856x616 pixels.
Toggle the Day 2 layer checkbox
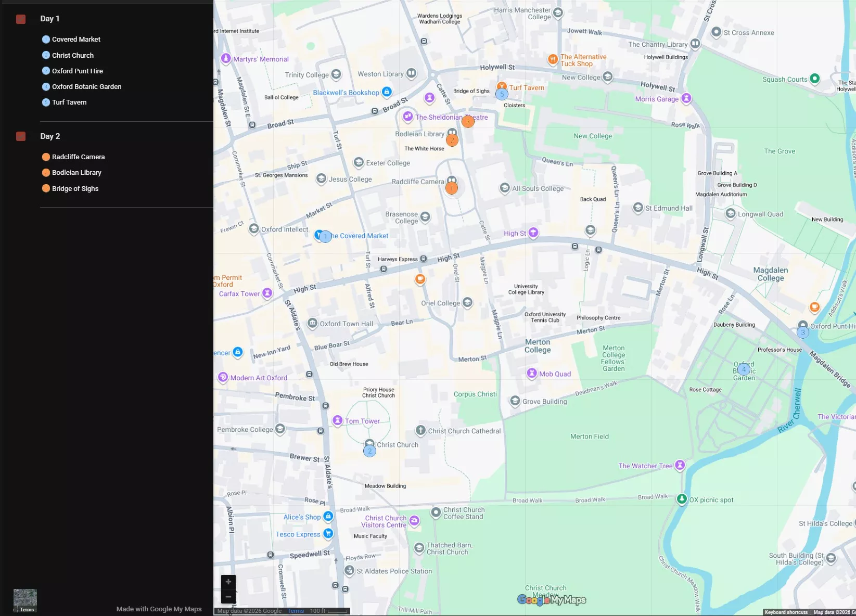click(x=21, y=136)
